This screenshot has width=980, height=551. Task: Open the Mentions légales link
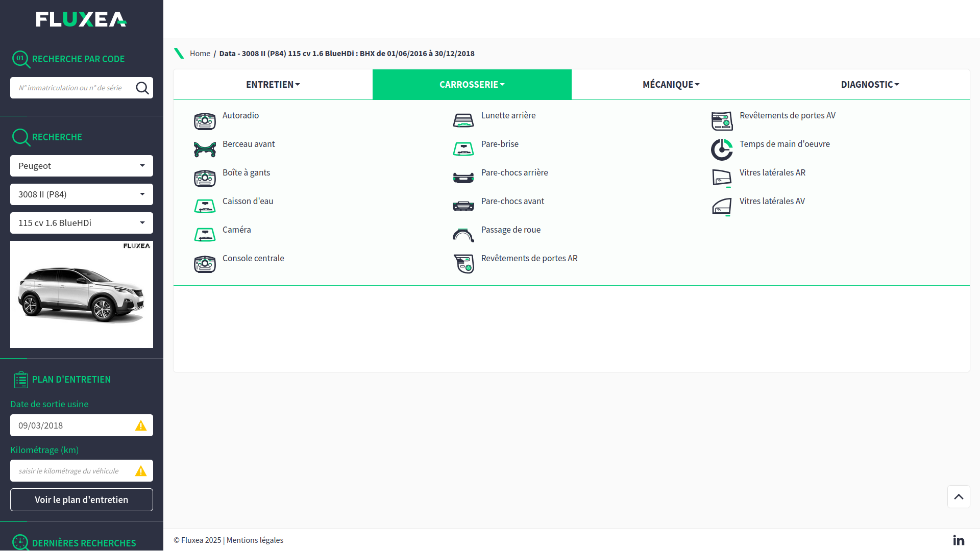(x=255, y=540)
